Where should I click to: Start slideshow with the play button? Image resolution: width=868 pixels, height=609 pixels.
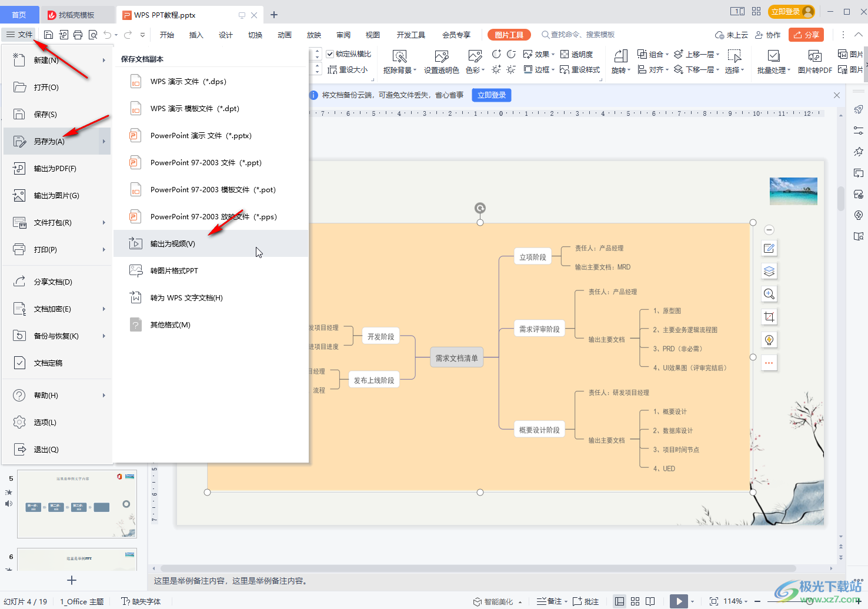(679, 601)
